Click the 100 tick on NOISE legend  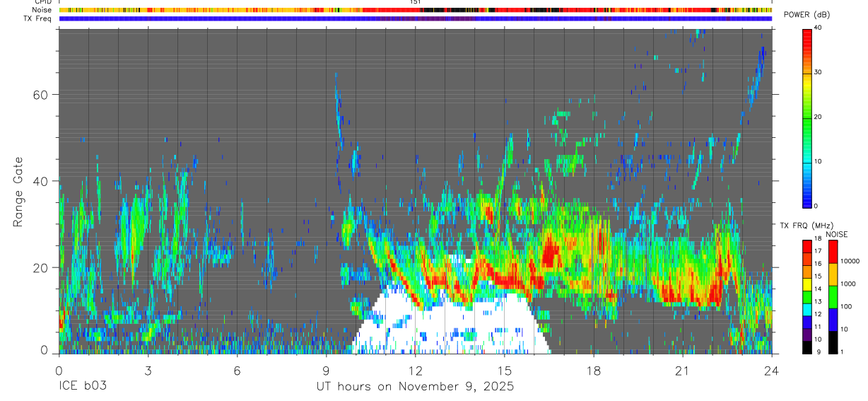(x=847, y=307)
